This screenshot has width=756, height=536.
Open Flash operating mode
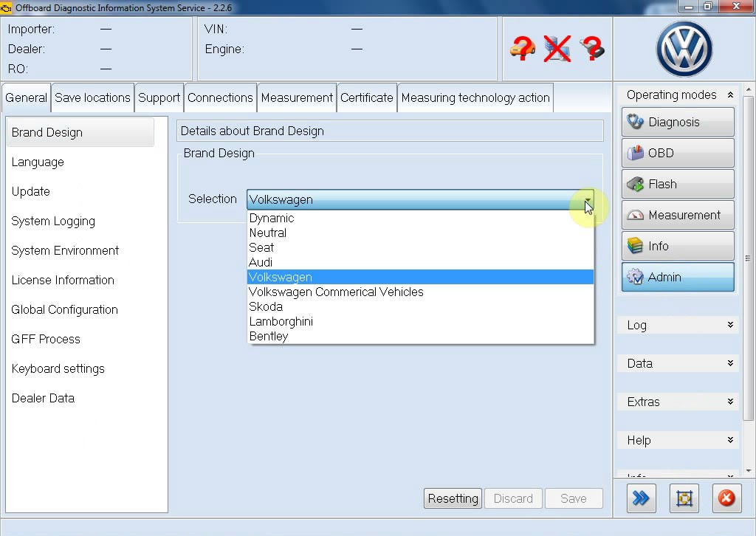678,184
